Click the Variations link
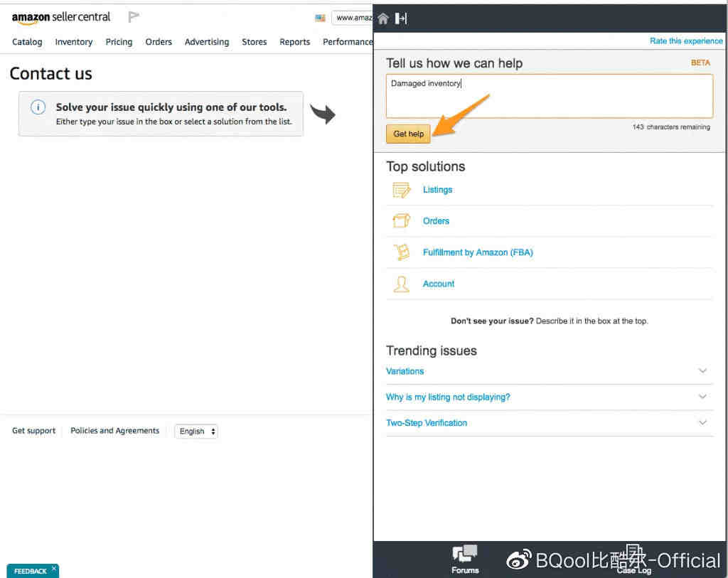Screen dimensions: 728x578 (405, 371)
